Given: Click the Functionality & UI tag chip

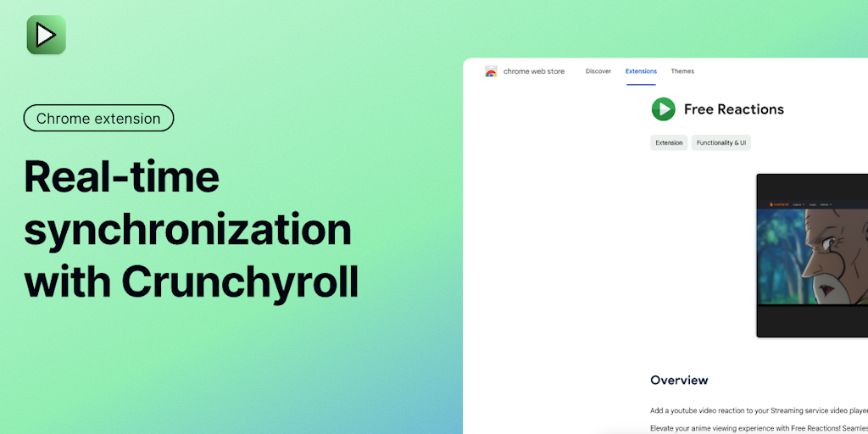Looking at the screenshot, I should [x=721, y=142].
